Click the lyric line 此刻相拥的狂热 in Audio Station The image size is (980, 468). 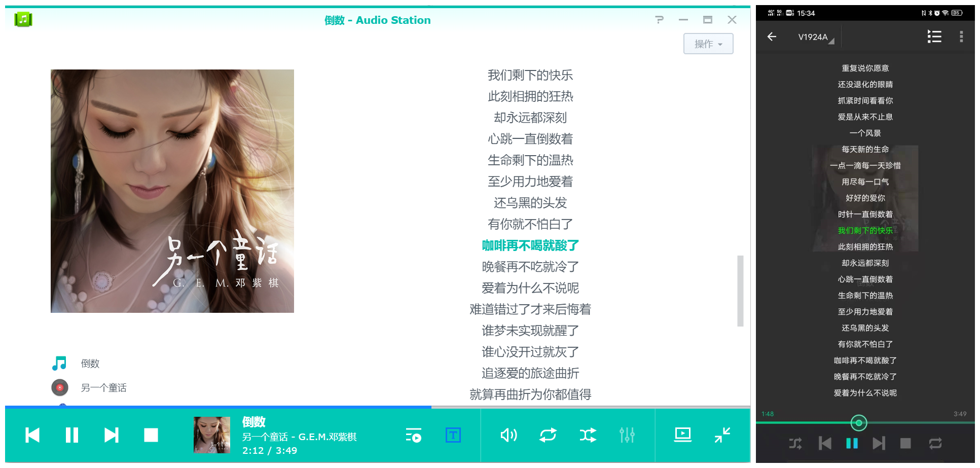click(530, 96)
